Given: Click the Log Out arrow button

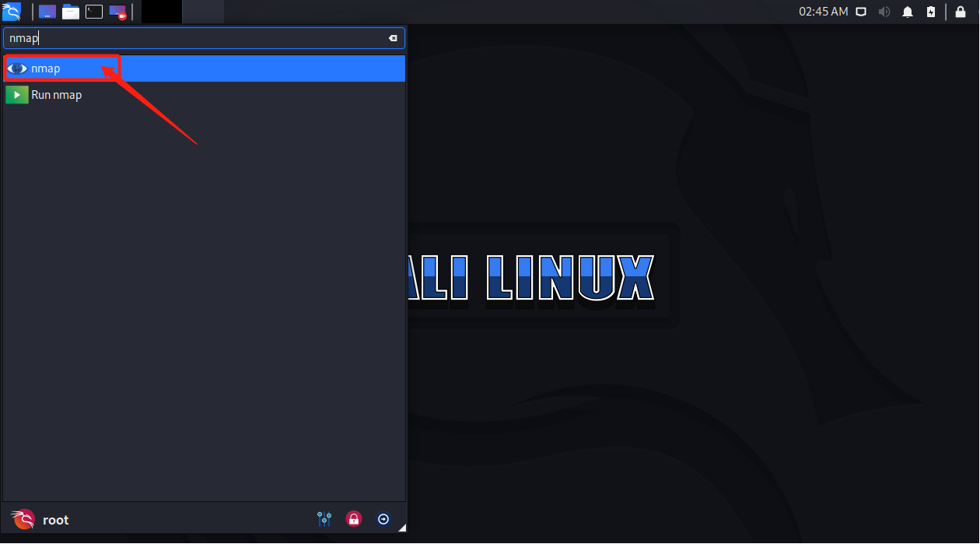Looking at the screenshot, I should pyautogui.click(x=383, y=519).
